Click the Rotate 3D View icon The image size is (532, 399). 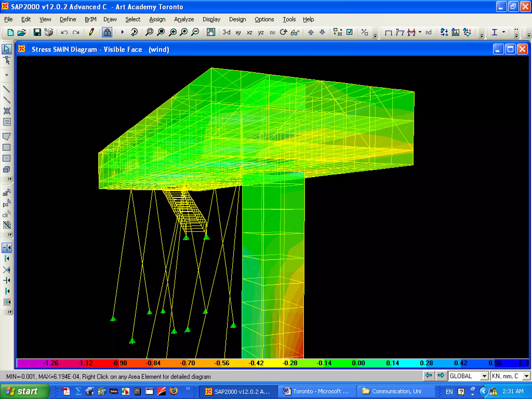pos(283,32)
